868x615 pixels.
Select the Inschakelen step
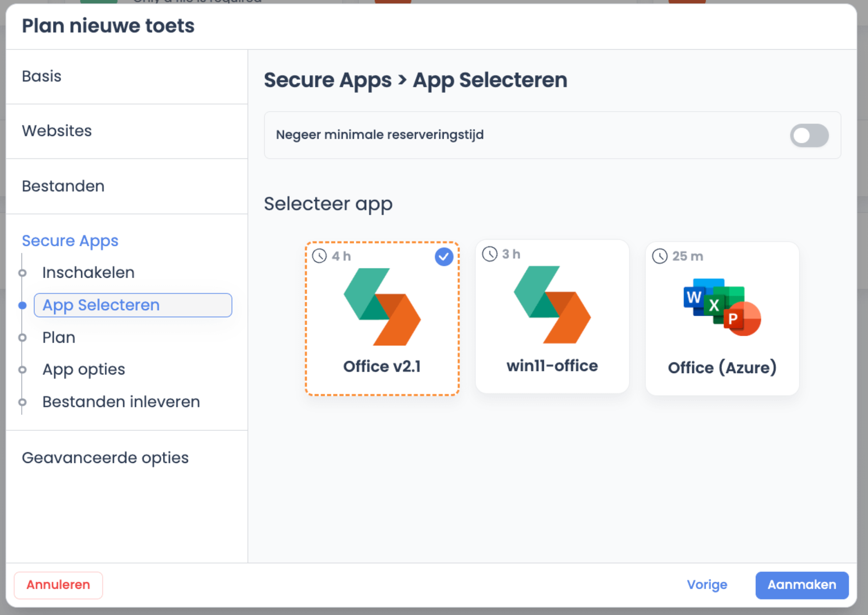(x=88, y=272)
